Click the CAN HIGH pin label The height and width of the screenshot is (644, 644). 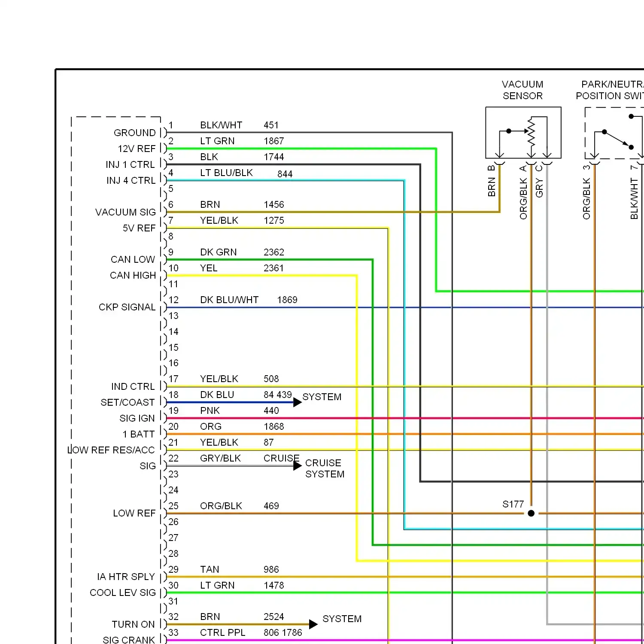(x=133, y=275)
